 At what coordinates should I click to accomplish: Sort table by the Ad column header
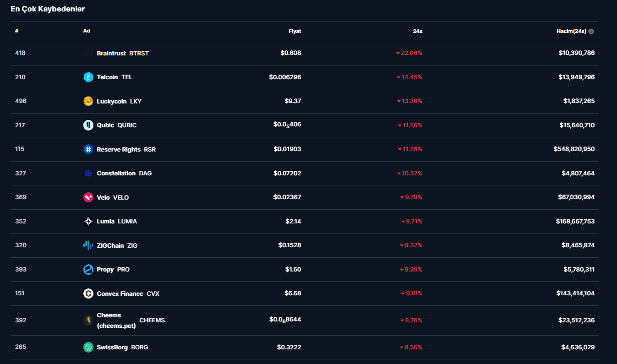coord(87,31)
